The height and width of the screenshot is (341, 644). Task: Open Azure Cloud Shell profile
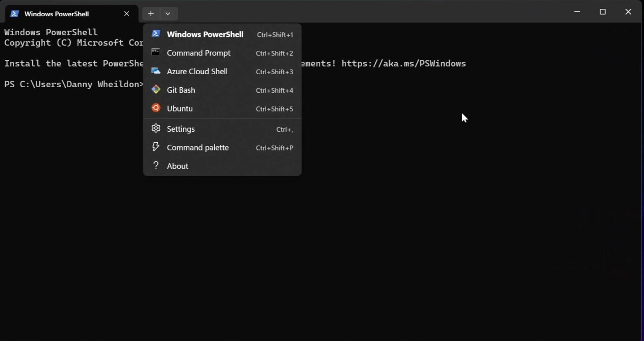(x=222, y=71)
